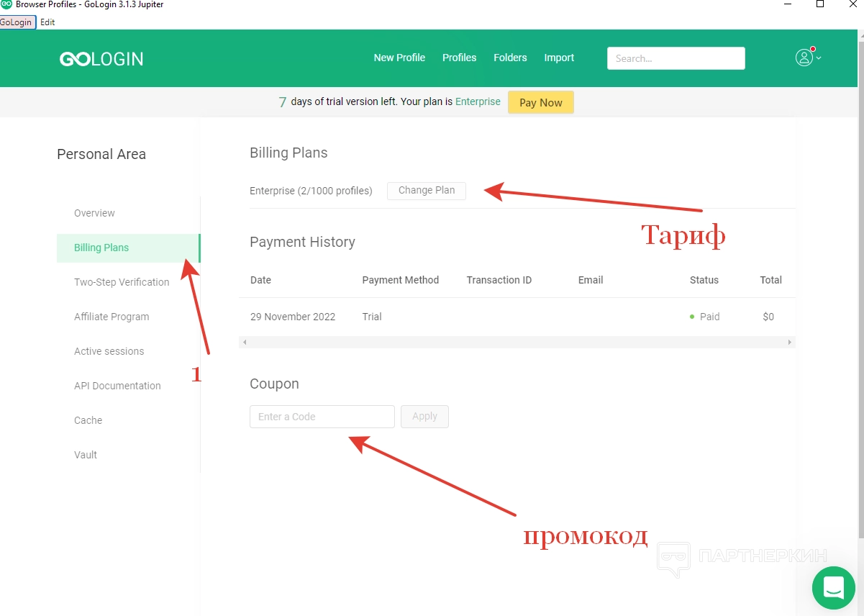The width and height of the screenshot is (864, 616).
Task: Click the Coupon heading
Action: [x=274, y=384]
